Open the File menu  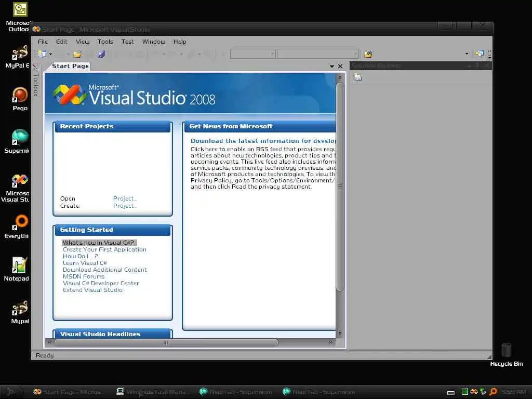pyautogui.click(x=43, y=42)
